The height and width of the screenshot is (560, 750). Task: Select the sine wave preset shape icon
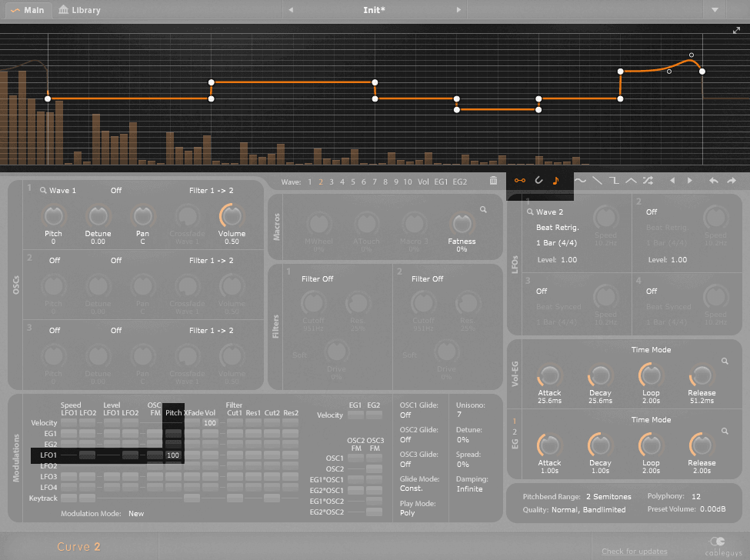pos(580,181)
